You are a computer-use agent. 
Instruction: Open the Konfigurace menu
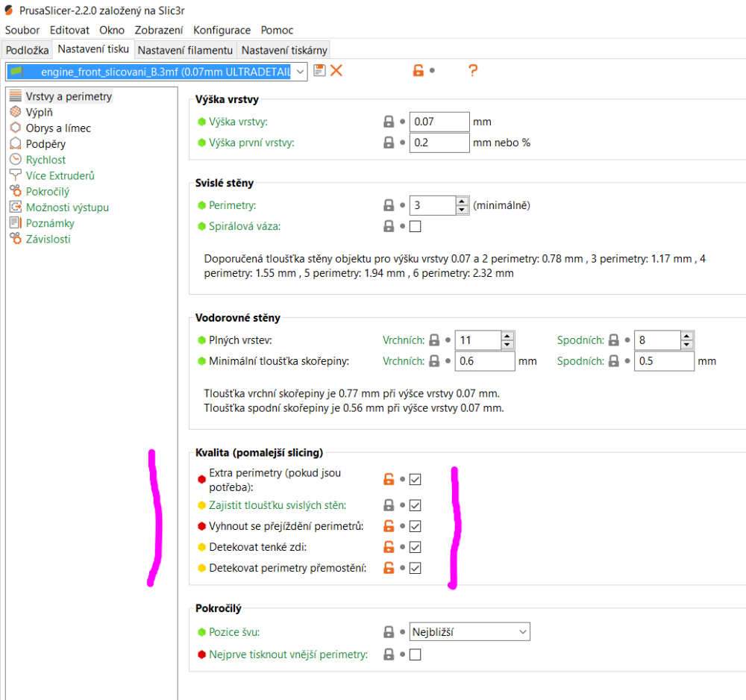tap(222, 30)
